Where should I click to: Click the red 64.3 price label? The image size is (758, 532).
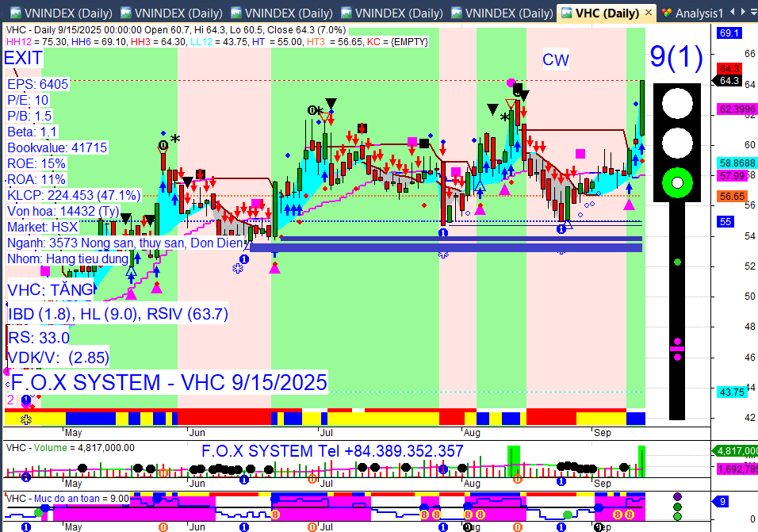coord(729,69)
